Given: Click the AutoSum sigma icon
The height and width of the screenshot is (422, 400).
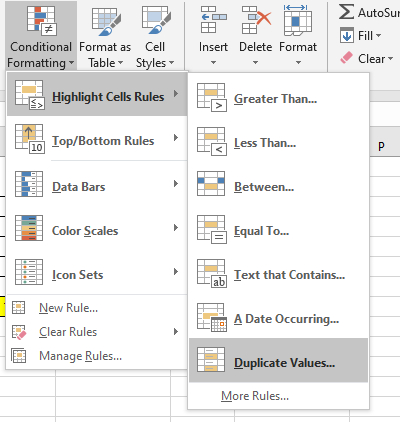Looking at the screenshot, I should click(347, 12).
